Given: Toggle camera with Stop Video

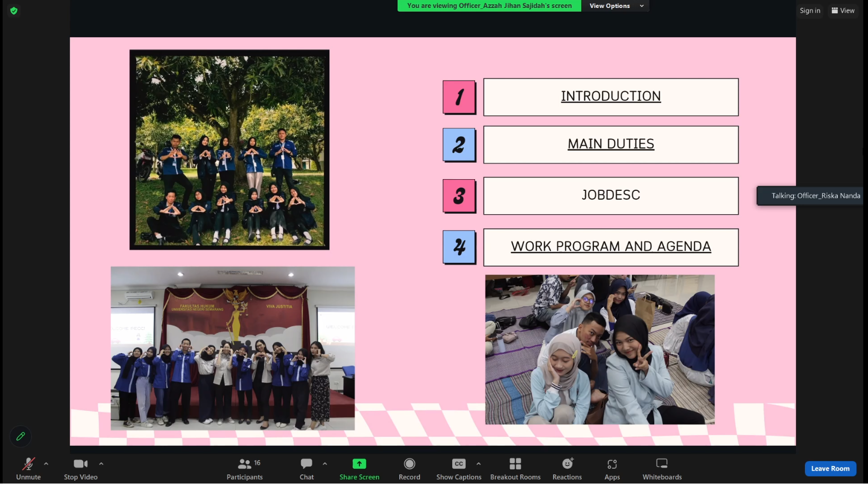Looking at the screenshot, I should pos(81,469).
